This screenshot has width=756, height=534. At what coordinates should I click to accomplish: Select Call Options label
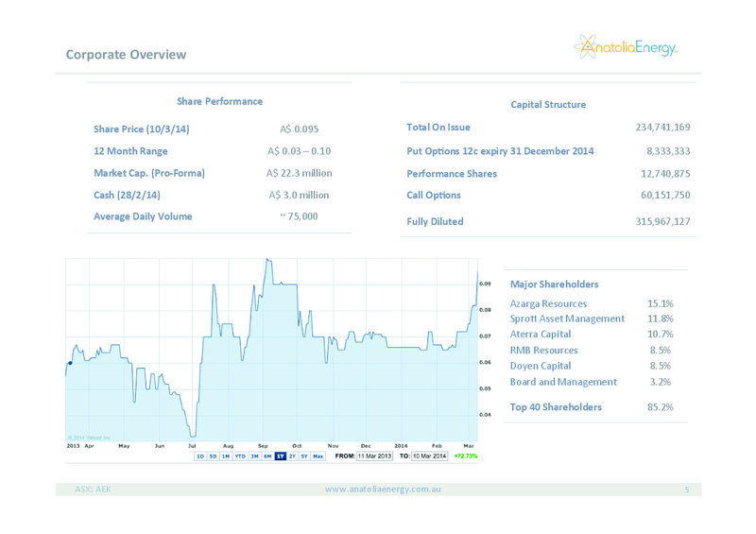[434, 196]
